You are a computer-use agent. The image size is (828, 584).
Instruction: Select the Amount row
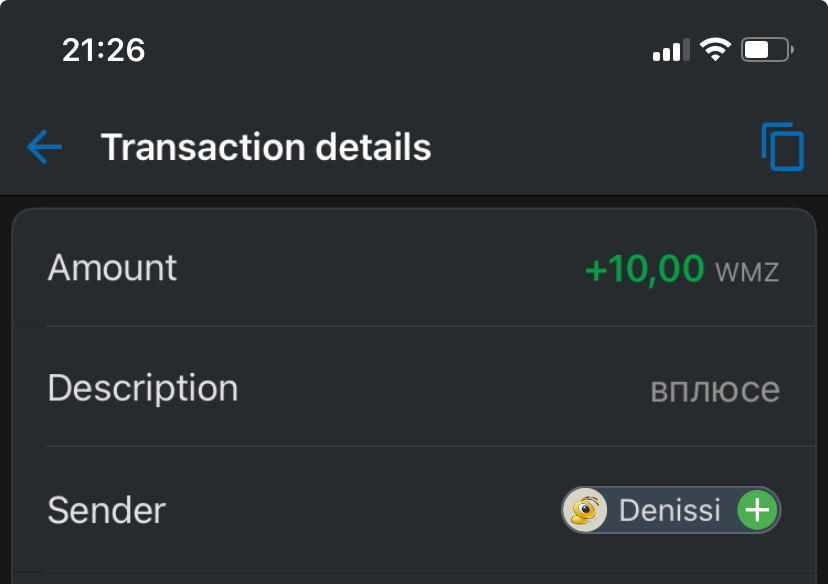(x=414, y=268)
